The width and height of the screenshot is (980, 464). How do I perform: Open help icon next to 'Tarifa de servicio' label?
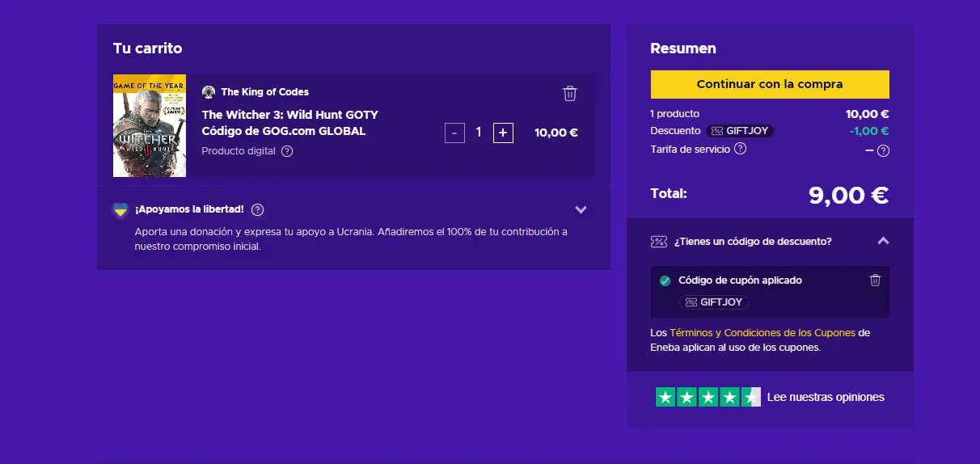click(740, 149)
